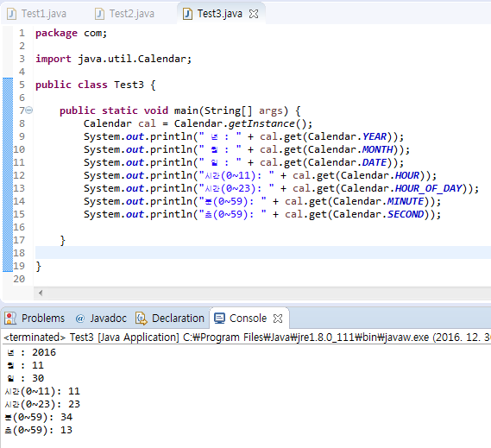
Task: Click the 'args' parameter on line 7
Action: (x=270, y=110)
